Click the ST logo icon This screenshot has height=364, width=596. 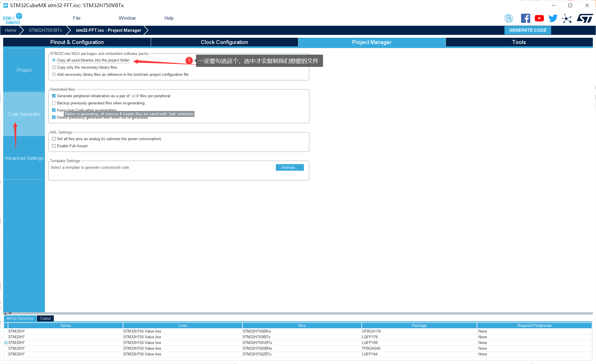tap(585, 18)
